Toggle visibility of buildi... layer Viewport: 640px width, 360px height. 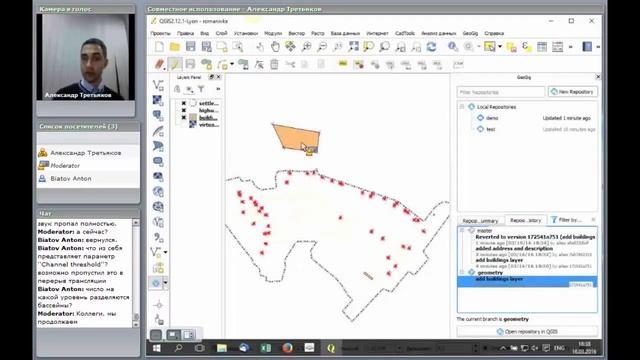[184, 118]
